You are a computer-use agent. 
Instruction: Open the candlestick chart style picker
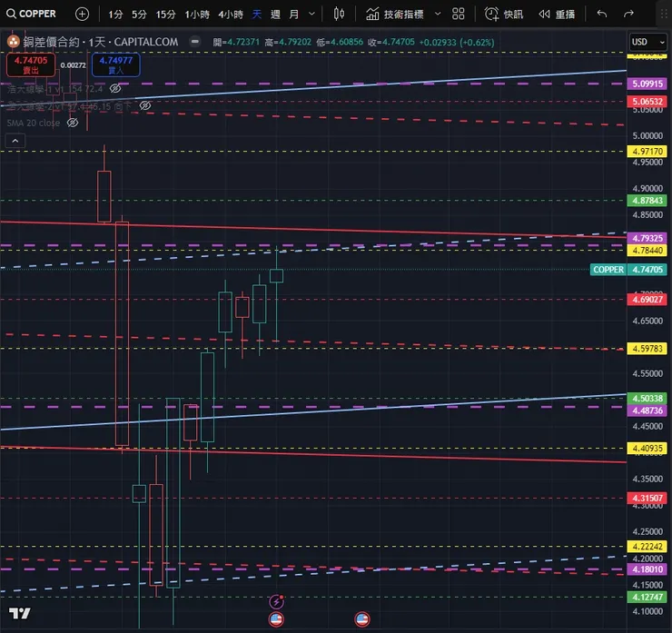click(x=339, y=15)
